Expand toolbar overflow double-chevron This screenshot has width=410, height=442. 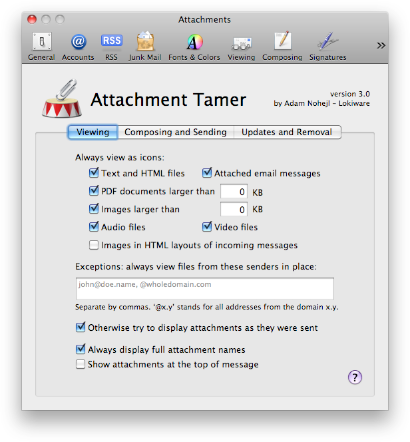381,45
